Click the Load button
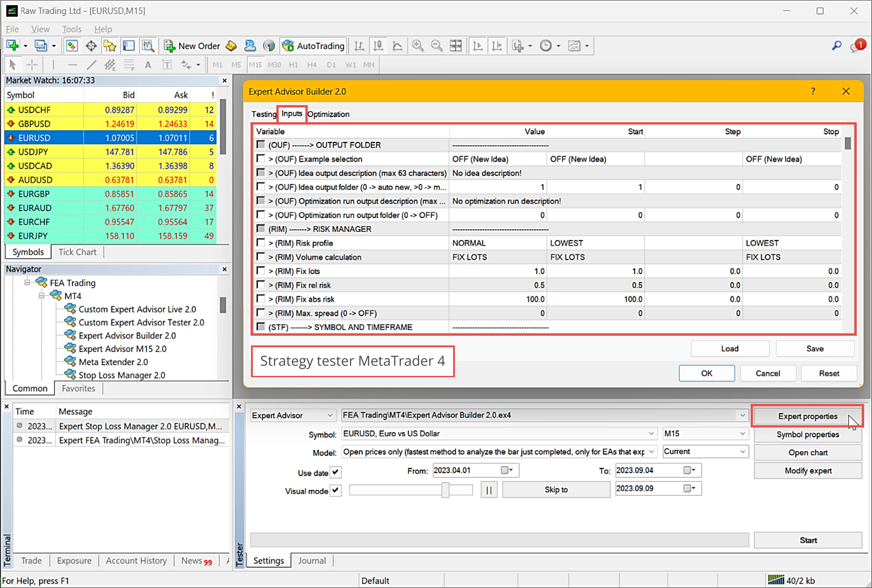The width and height of the screenshot is (872, 588). (730, 349)
